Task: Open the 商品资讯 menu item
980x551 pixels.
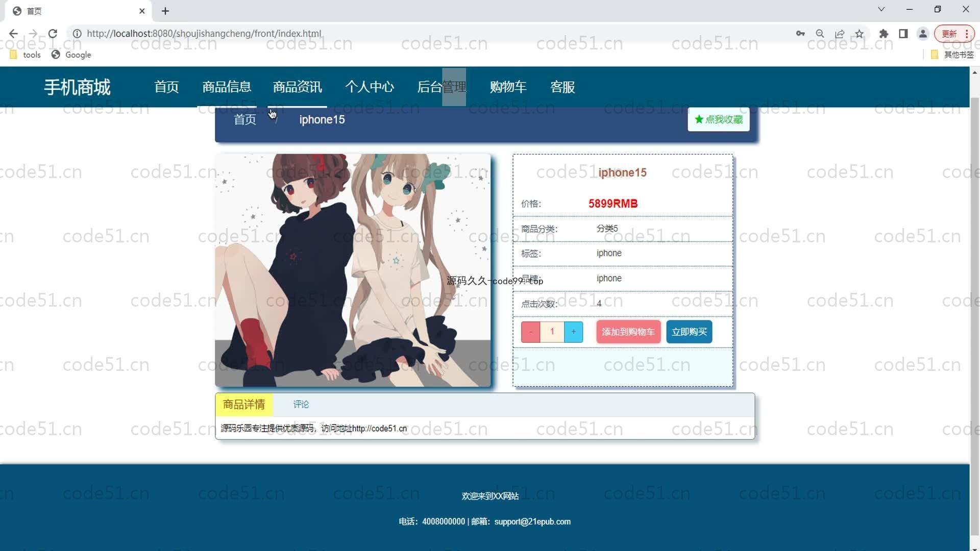Action: click(298, 87)
